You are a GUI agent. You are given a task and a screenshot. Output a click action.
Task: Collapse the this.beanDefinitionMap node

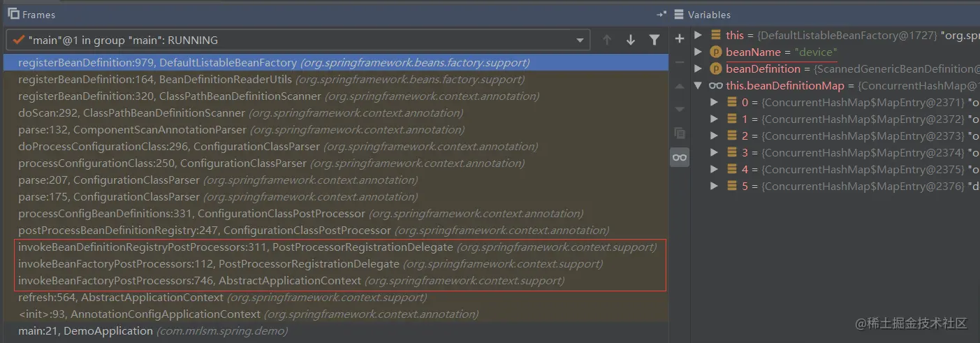click(x=698, y=85)
